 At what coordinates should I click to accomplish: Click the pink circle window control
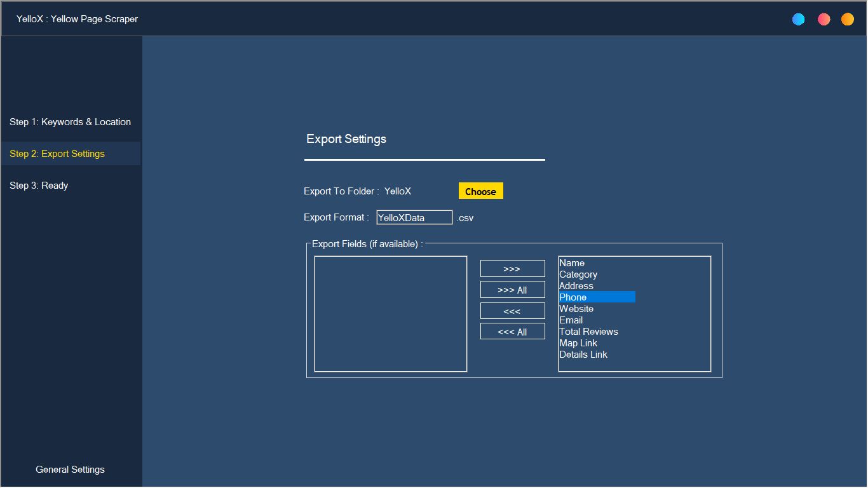point(824,19)
